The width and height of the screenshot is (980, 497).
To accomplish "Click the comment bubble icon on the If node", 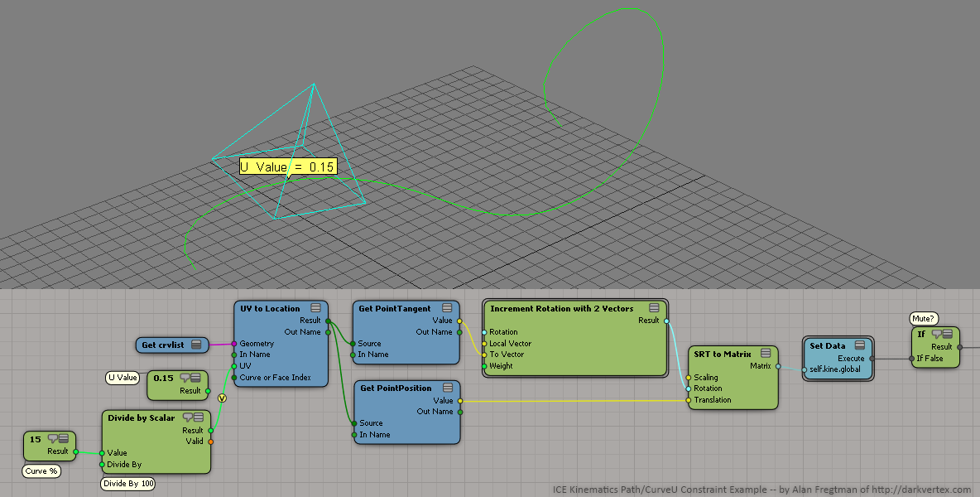I will pos(937,334).
